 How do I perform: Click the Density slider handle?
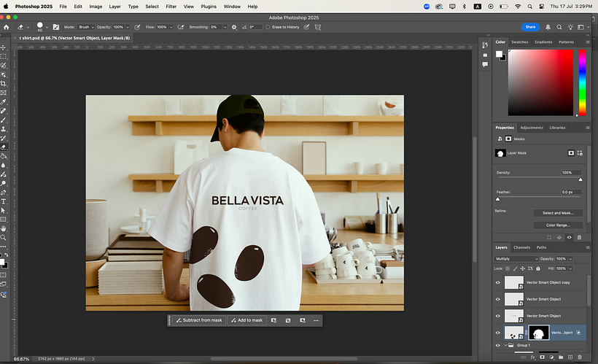[x=580, y=179]
